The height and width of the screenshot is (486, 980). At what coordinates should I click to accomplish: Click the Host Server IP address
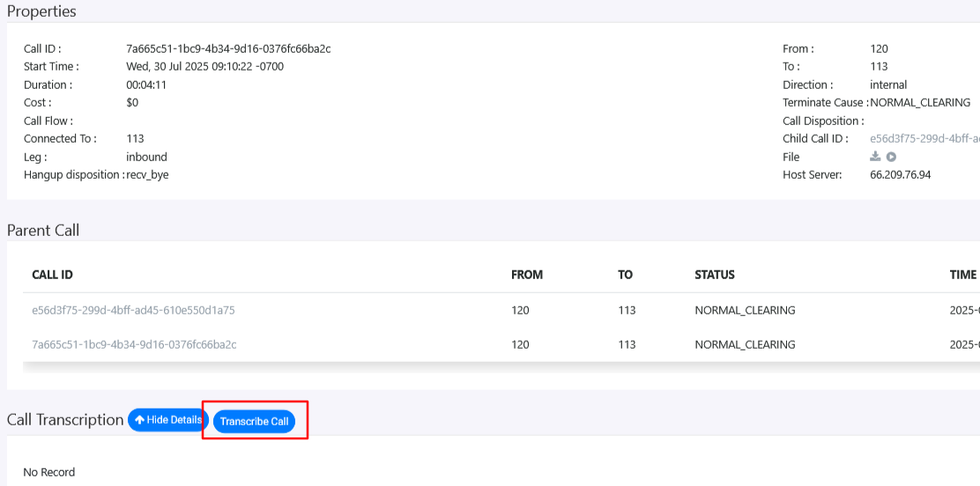[x=900, y=174]
